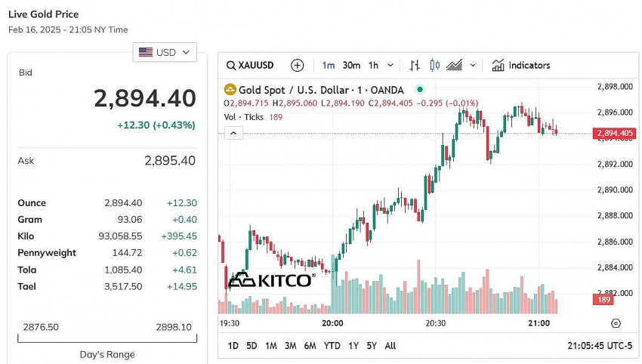Viewport: 642px width, 364px height.
Task: Expand the chart style dropdown chevron
Action: tap(473, 66)
